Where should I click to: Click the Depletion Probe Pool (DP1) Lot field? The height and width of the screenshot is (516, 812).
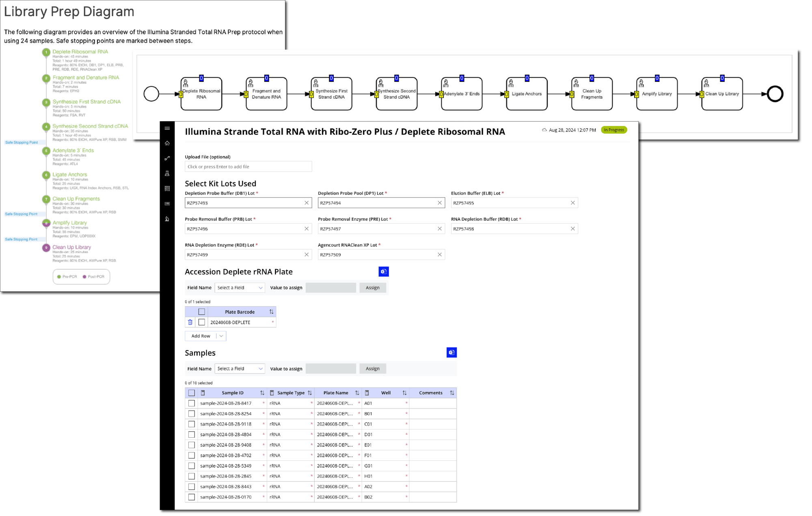tap(381, 203)
